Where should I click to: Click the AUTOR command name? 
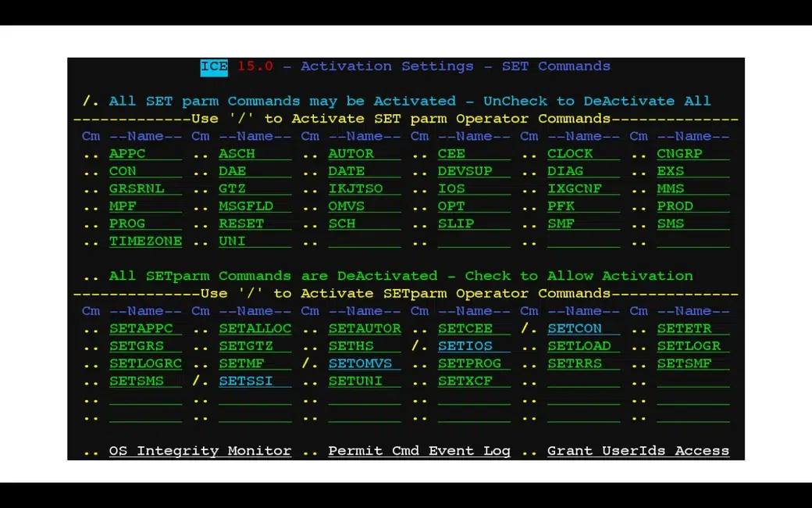coord(351,154)
